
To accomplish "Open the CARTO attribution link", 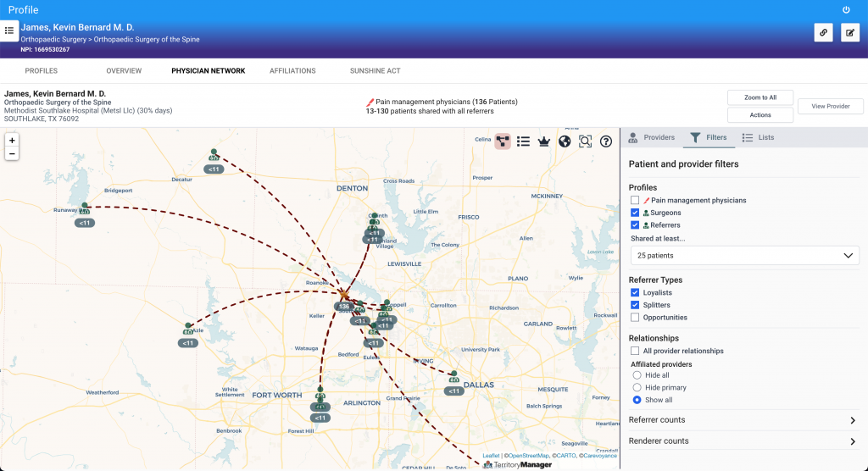I will (x=565, y=456).
